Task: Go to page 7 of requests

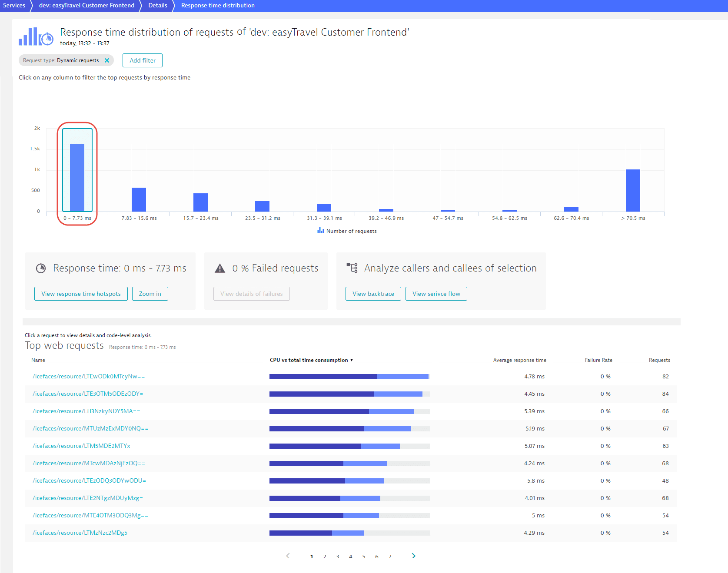Action: pyautogui.click(x=390, y=556)
